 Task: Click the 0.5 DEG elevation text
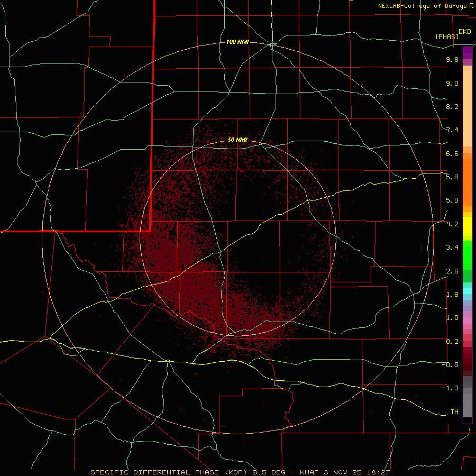pos(269,472)
